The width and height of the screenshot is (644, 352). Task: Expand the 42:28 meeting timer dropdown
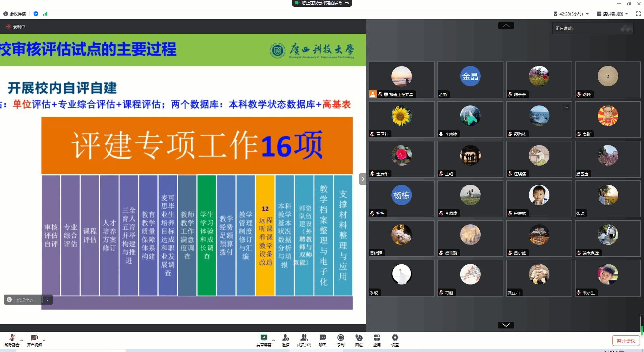pyautogui.click(x=587, y=14)
